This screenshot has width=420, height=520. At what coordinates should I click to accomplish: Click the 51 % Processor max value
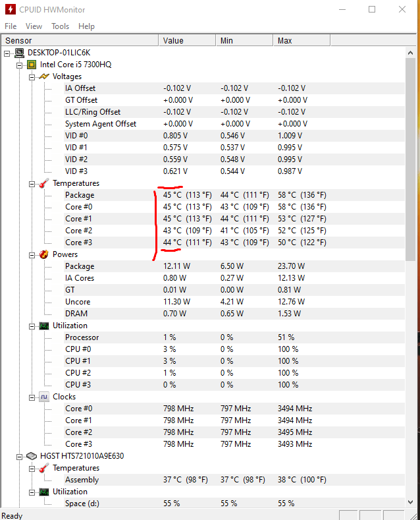point(286,337)
